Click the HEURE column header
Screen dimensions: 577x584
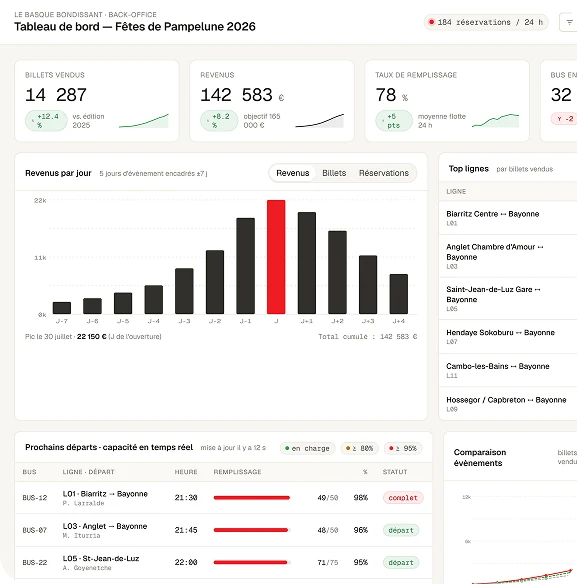click(186, 472)
